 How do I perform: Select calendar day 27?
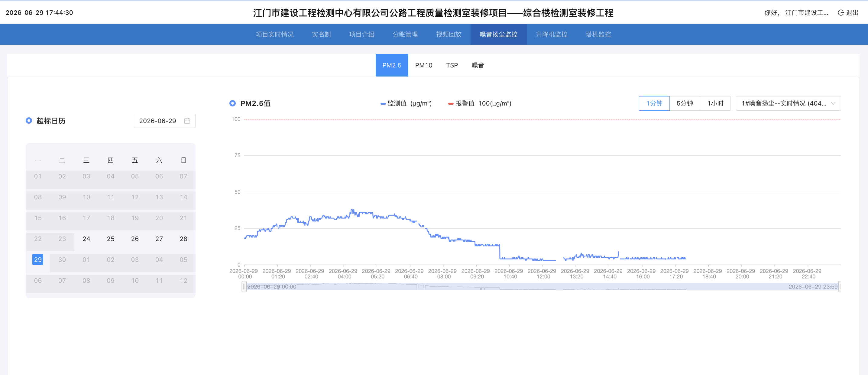(159, 239)
